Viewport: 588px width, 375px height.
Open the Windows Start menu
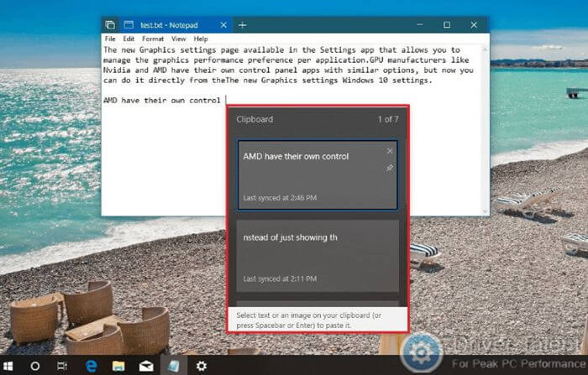8,366
